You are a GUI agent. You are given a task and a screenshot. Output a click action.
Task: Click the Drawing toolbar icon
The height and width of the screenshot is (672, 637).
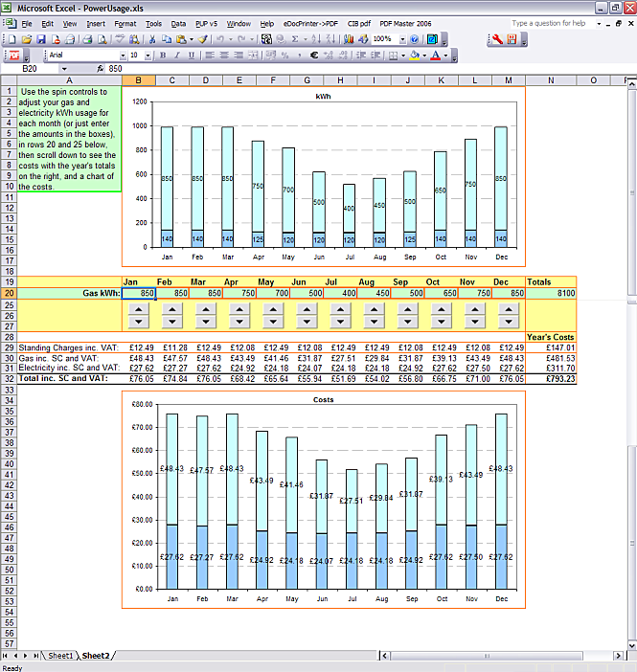363,39
